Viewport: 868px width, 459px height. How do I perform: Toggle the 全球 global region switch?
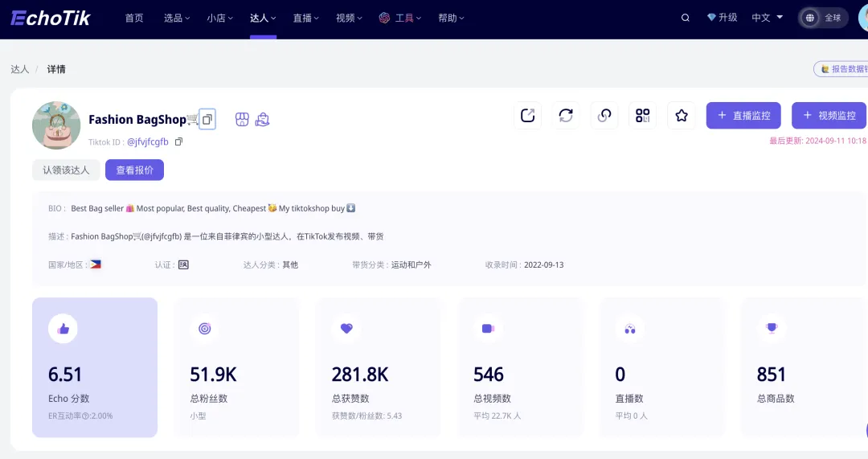[823, 18]
